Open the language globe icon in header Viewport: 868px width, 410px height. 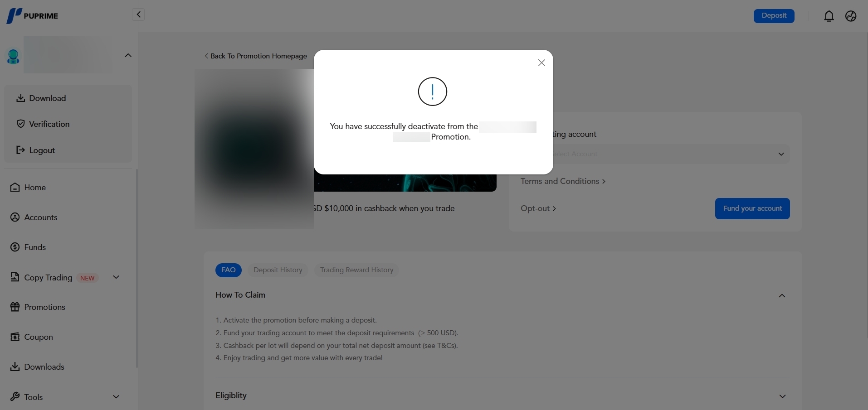[851, 16]
